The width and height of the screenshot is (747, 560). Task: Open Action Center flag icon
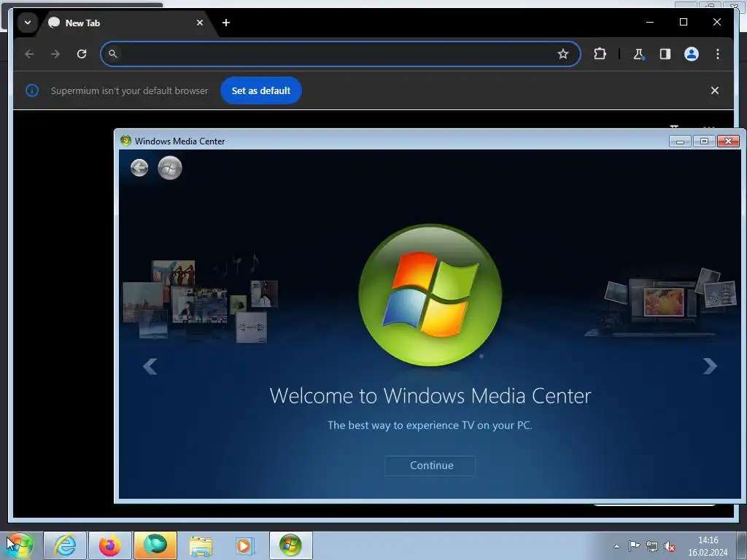pyautogui.click(x=634, y=546)
